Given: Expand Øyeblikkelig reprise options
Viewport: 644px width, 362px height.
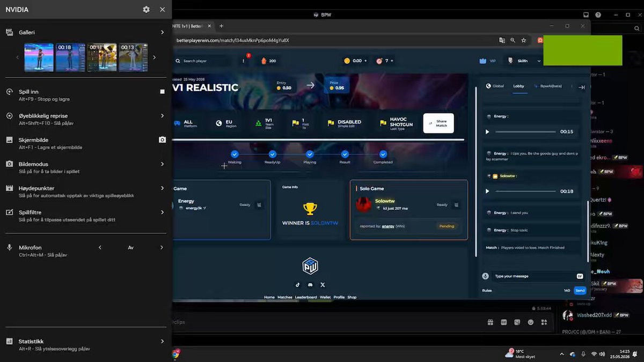Looking at the screenshot, I should point(162,116).
